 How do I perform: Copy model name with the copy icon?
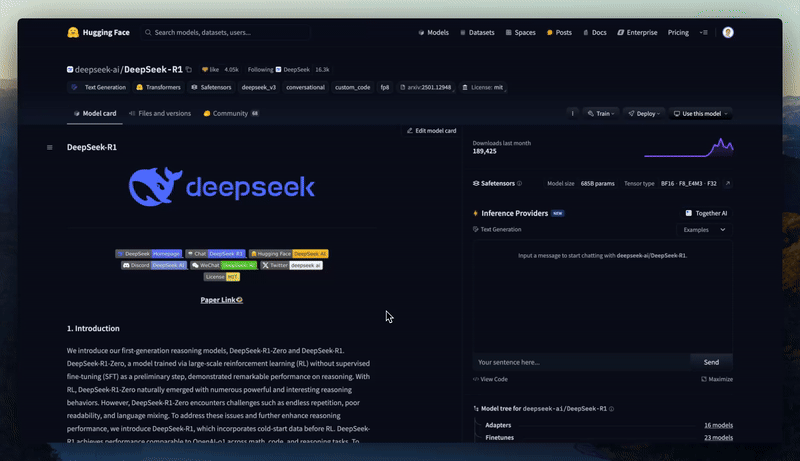(189, 69)
